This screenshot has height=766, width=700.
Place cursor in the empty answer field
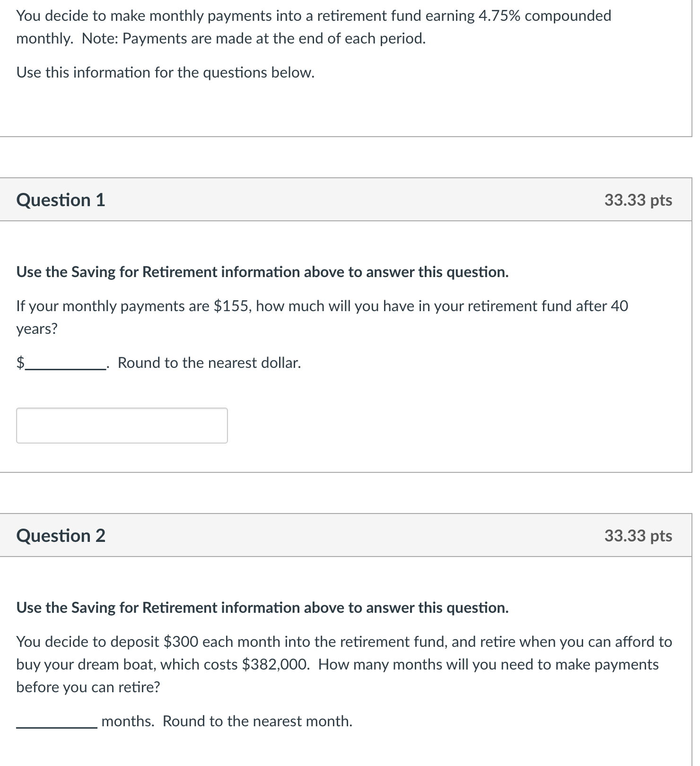121,425
